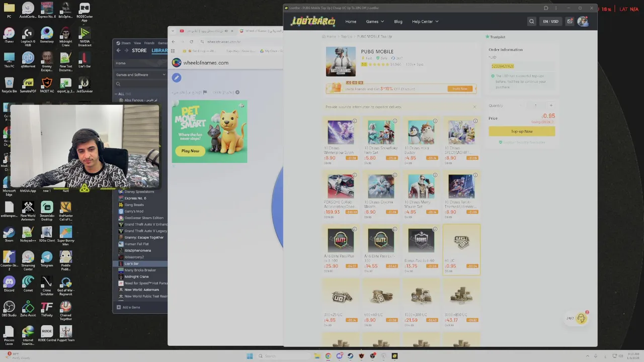The width and height of the screenshot is (644, 362).
Task: Open the Trustpilot link
Action: pyautogui.click(x=495, y=37)
